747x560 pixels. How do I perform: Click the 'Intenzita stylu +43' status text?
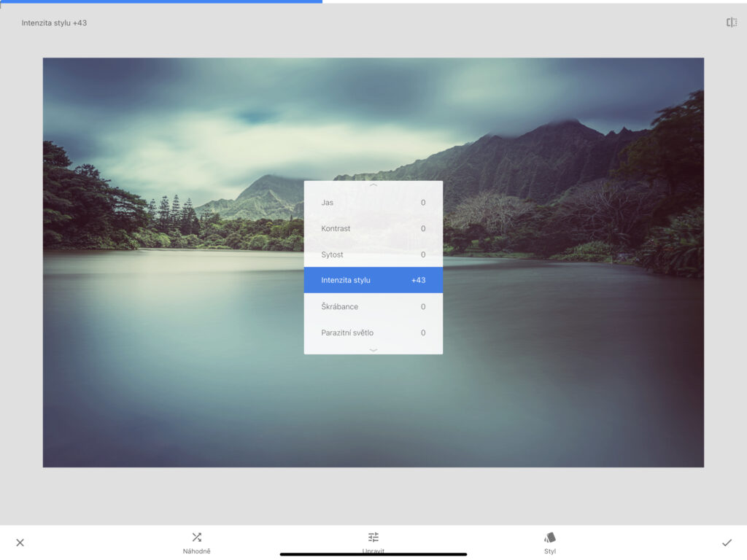[x=54, y=23]
